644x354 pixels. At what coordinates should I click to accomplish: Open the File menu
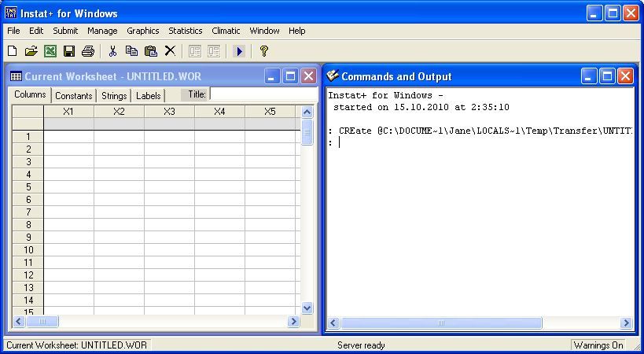[13, 31]
